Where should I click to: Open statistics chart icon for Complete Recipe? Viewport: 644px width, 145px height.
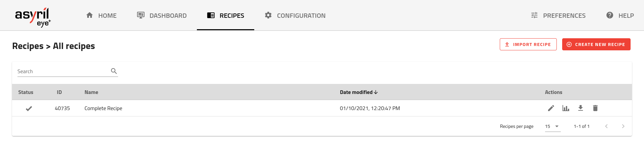tap(566, 108)
